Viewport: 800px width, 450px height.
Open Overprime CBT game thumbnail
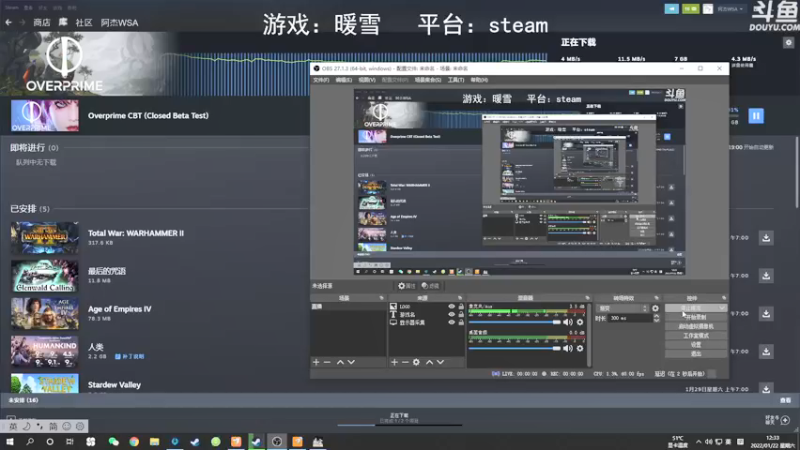point(45,116)
